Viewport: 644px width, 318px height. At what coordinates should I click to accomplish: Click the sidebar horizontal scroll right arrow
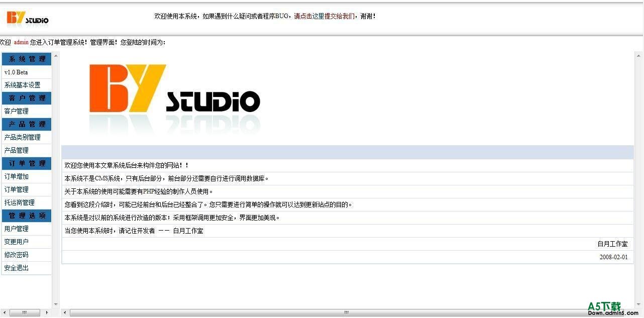(x=47, y=312)
